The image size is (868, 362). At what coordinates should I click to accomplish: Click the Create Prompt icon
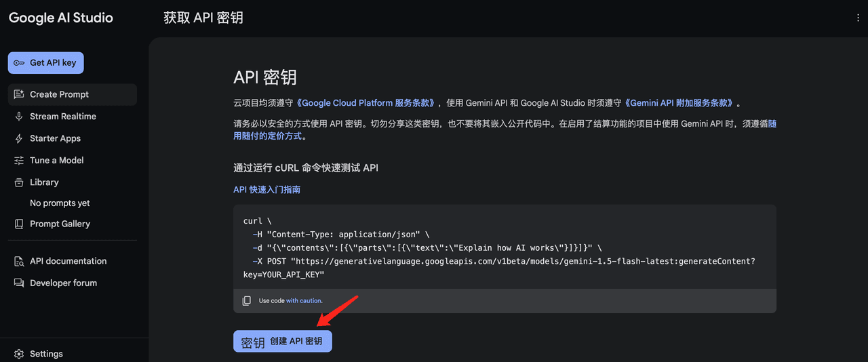coord(19,94)
